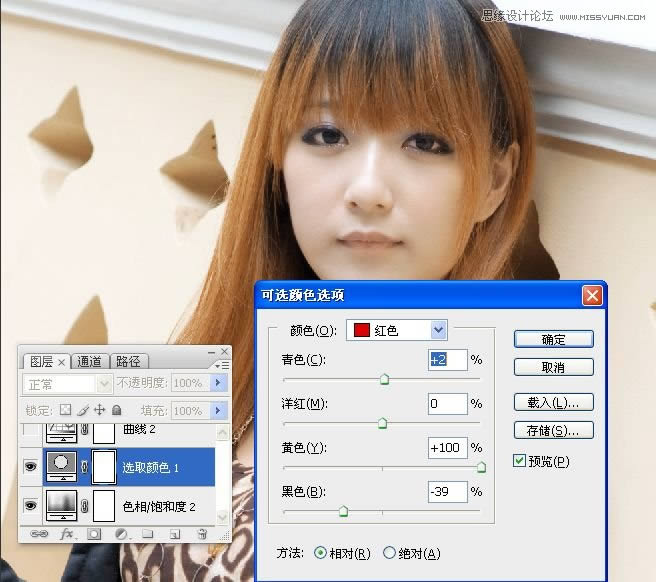This screenshot has height=582, width=656.
Task: Click the 洋红 magenta value field
Action: [446, 404]
